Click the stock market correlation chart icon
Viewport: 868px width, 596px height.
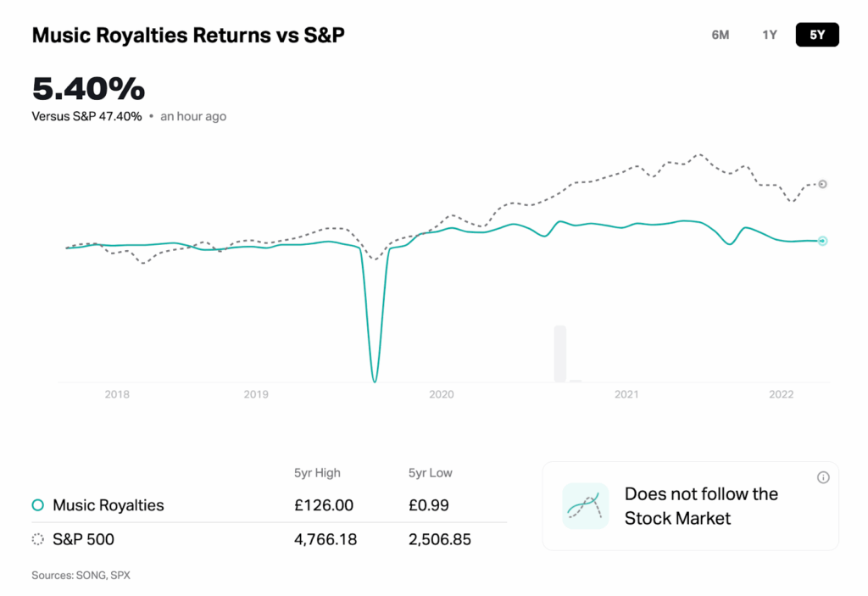(586, 506)
